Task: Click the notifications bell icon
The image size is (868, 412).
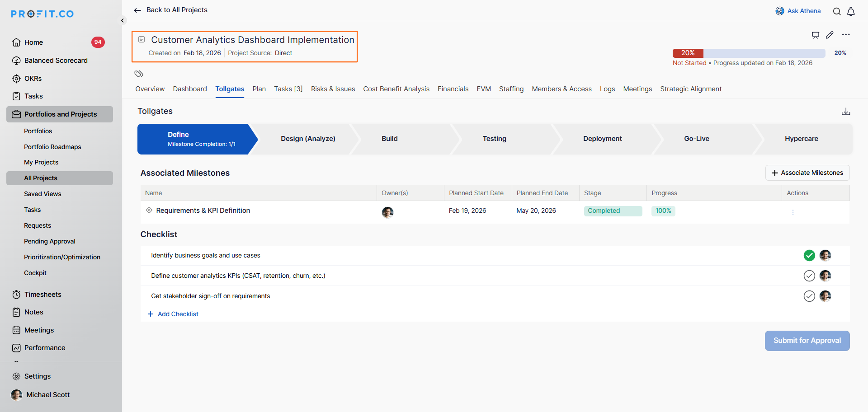Action: (851, 11)
